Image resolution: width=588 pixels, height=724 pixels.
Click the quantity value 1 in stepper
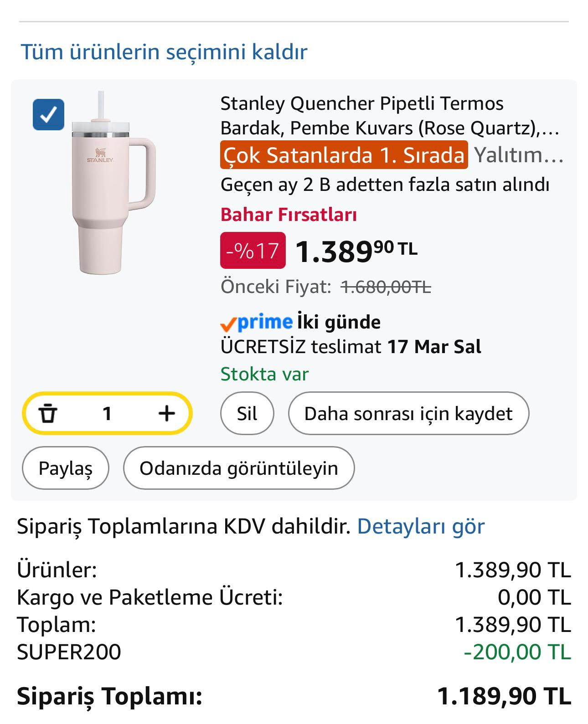(107, 414)
